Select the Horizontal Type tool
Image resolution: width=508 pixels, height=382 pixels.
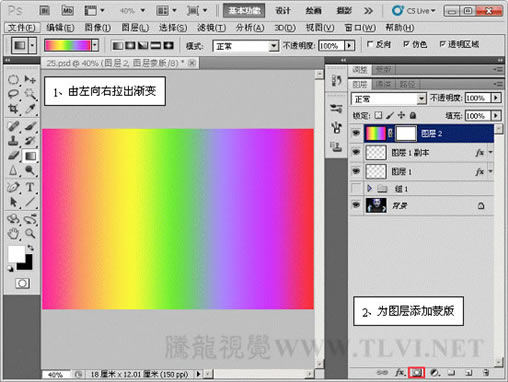click(x=30, y=187)
